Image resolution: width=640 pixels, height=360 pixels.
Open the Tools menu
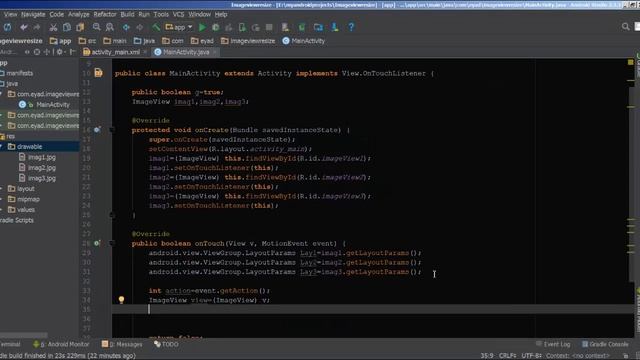[161, 14]
